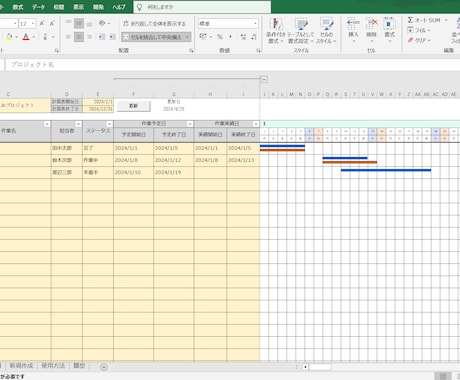
Task: Open format as table (テーブルとして書式設定)
Action: click(x=300, y=31)
